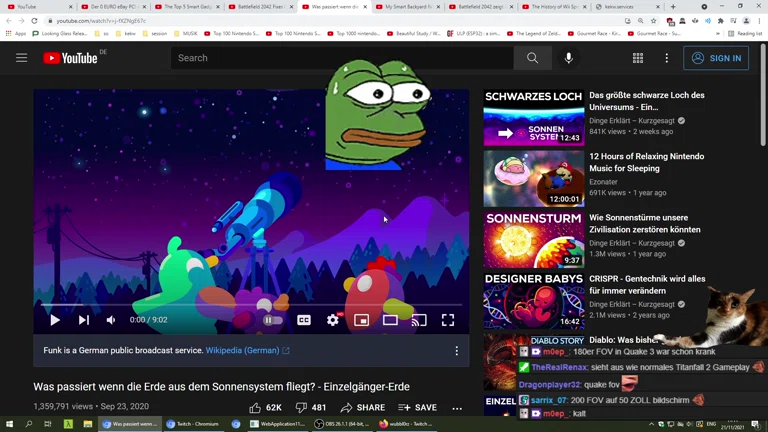Screen dimensions: 768x432
Task: Mute the video volume
Action: pyautogui.click(x=111, y=320)
